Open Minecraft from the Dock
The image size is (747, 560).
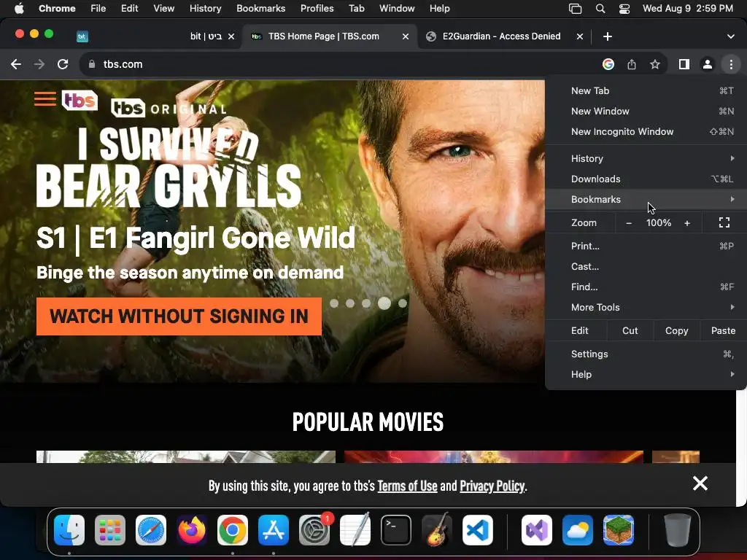click(619, 530)
